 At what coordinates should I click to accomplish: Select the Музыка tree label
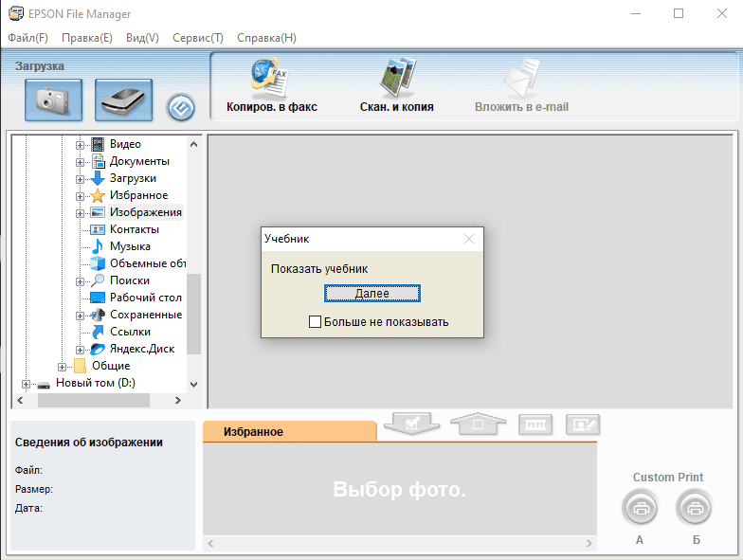131,246
